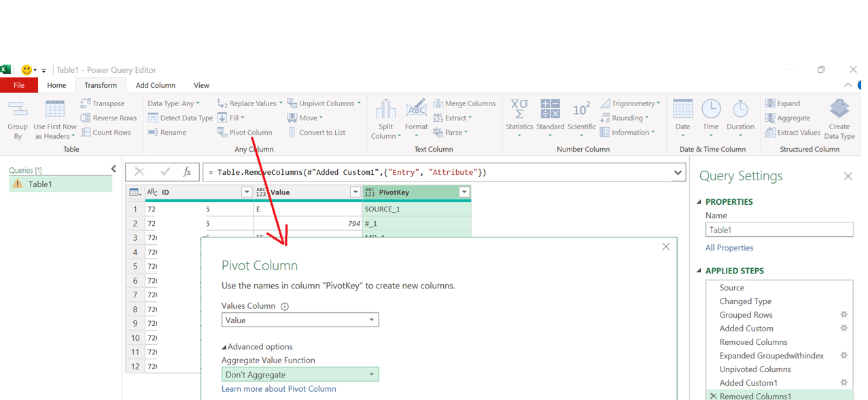Click Count Rows
This screenshot has height=400, width=868.
(105, 133)
